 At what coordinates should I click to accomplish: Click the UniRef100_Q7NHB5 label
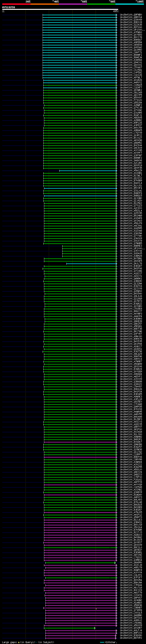click(131, 243)
